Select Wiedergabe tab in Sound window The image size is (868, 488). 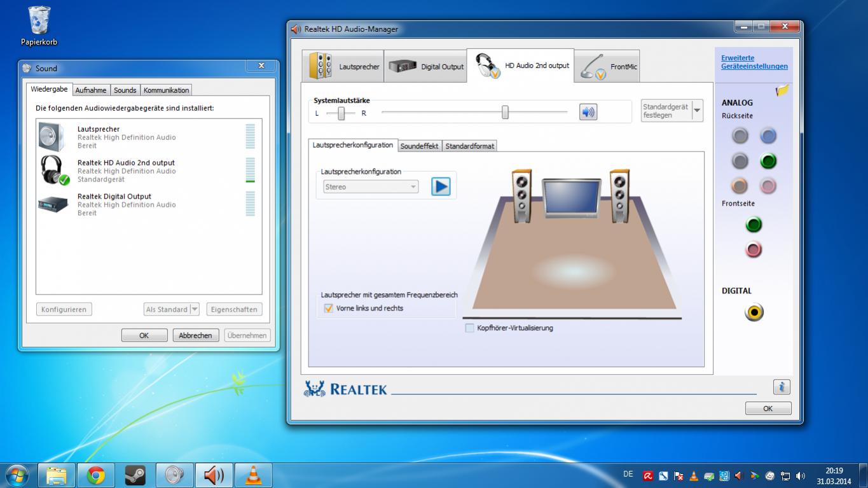49,89
